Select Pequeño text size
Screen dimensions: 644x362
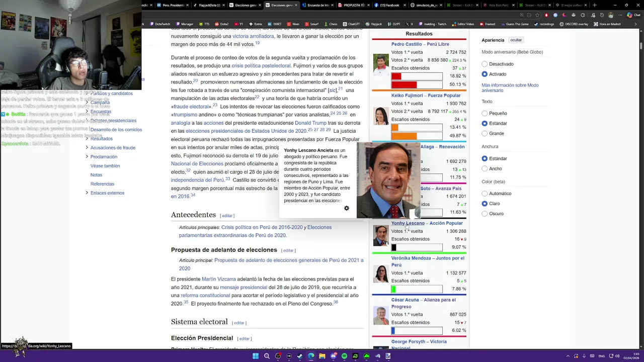tap(485, 113)
